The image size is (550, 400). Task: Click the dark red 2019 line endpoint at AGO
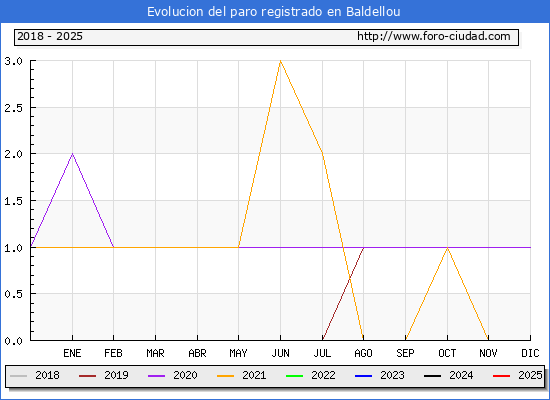pos(363,247)
